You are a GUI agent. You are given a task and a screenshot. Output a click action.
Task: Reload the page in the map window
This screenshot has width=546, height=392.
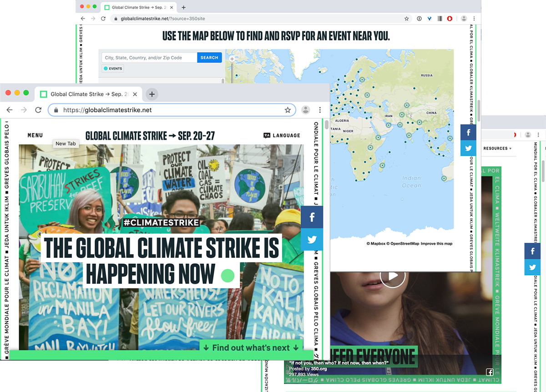coord(103,19)
